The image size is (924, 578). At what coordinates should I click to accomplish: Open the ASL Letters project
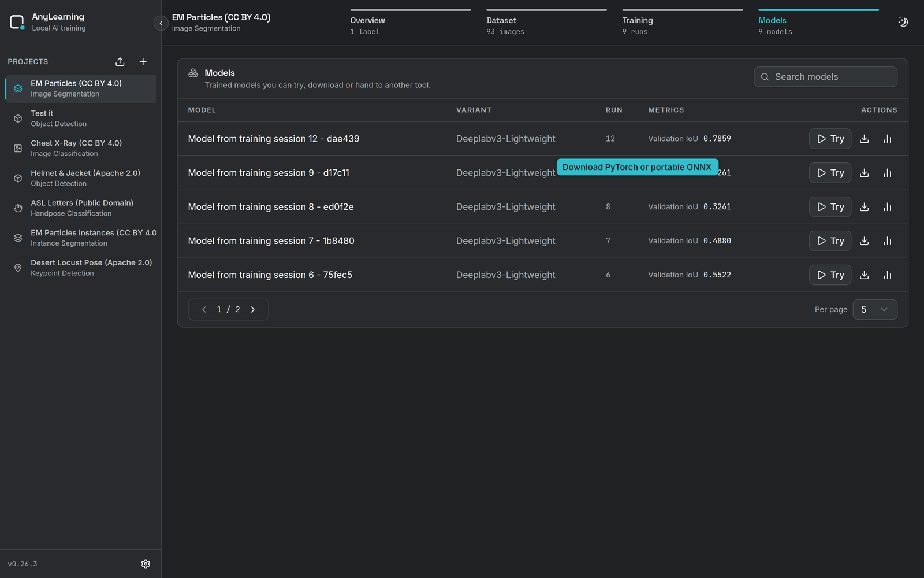81,208
